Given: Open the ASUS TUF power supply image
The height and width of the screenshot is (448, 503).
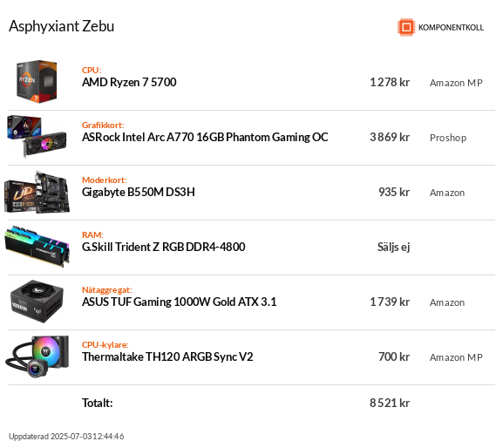Looking at the screenshot, I should [x=37, y=302].
